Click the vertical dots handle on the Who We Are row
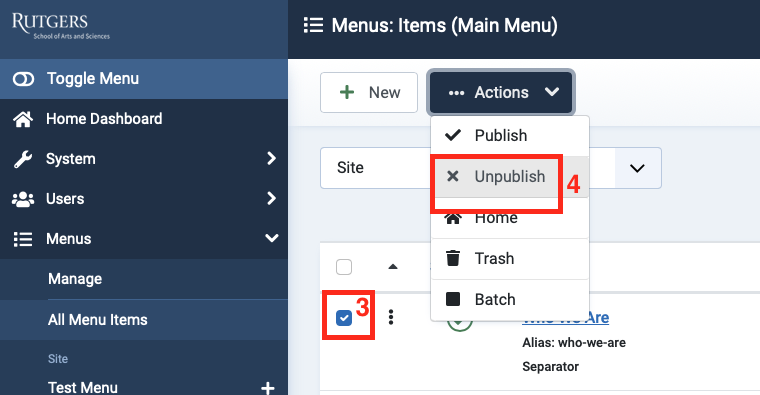 point(391,317)
